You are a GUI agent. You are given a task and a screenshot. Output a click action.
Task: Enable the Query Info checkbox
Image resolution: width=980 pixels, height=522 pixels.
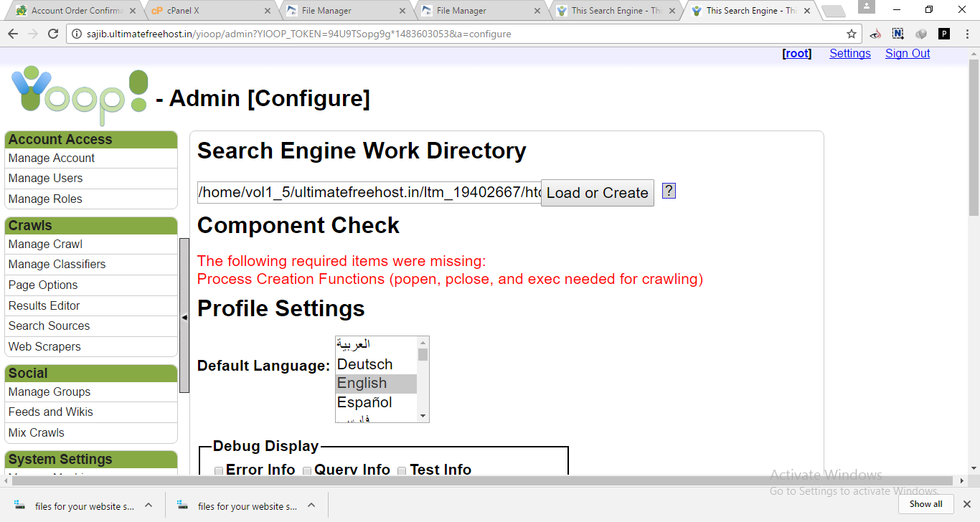point(307,471)
